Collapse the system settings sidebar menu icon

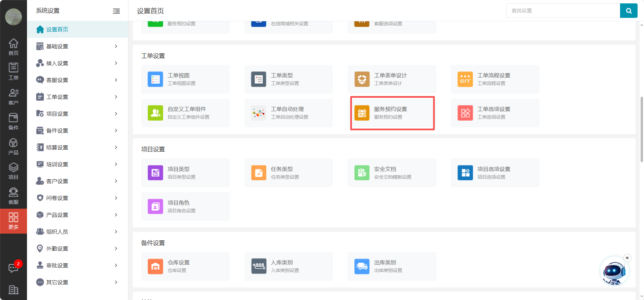[116, 11]
